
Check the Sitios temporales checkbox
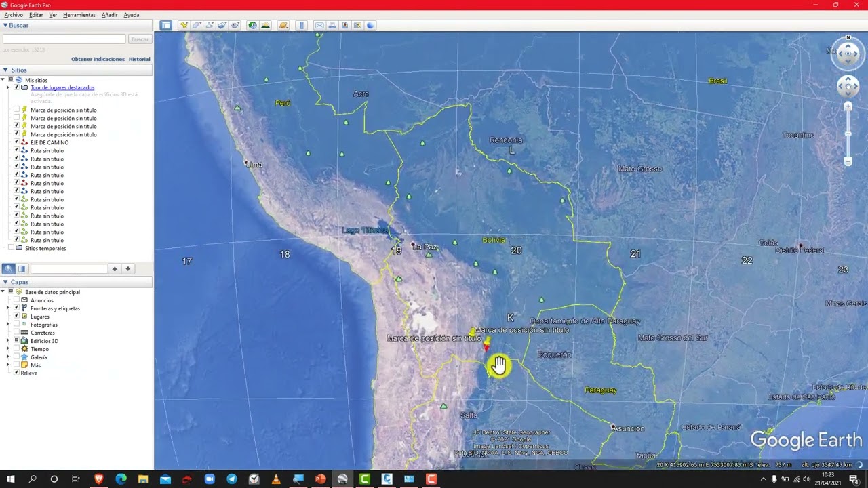(x=11, y=248)
